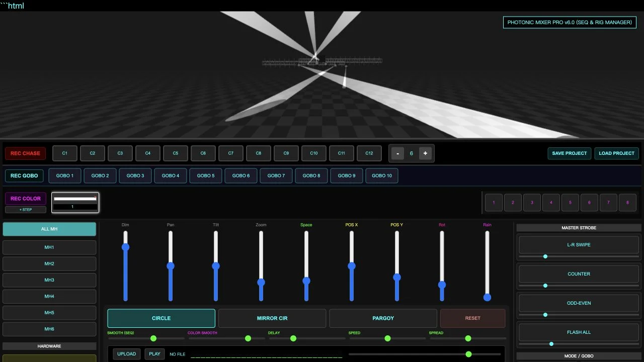Click RESET effects button

pyautogui.click(x=473, y=318)
